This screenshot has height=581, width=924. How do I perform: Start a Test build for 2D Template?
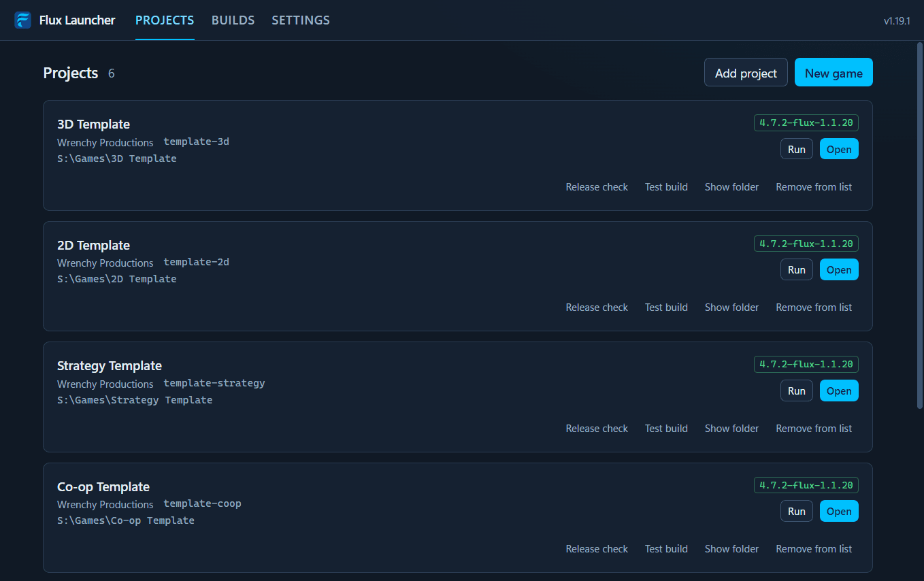(666, 308)
